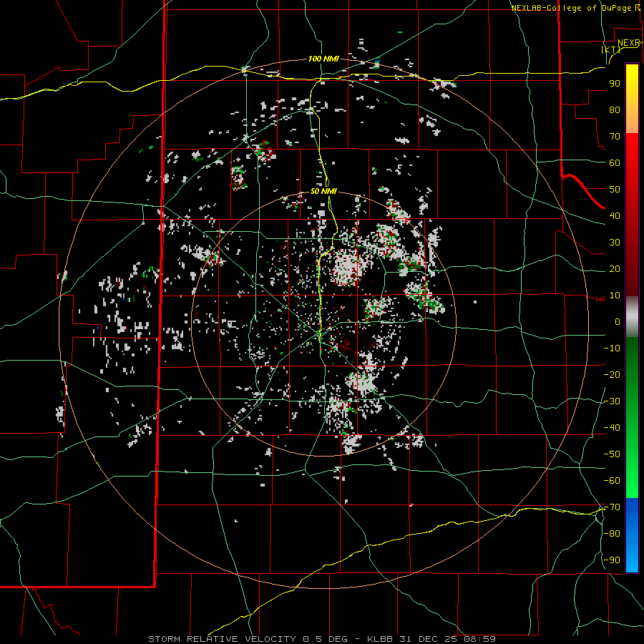Click the gray zero-velocity segment of color bar
The height and width of the screenshot is (644, 644).
632,317
